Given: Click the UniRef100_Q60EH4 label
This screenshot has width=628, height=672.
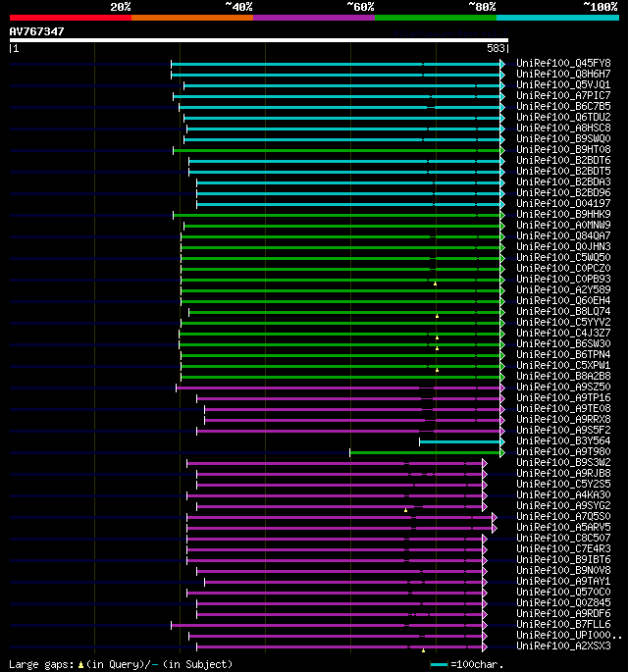Looking at the screenshot, I should point(563,300).
